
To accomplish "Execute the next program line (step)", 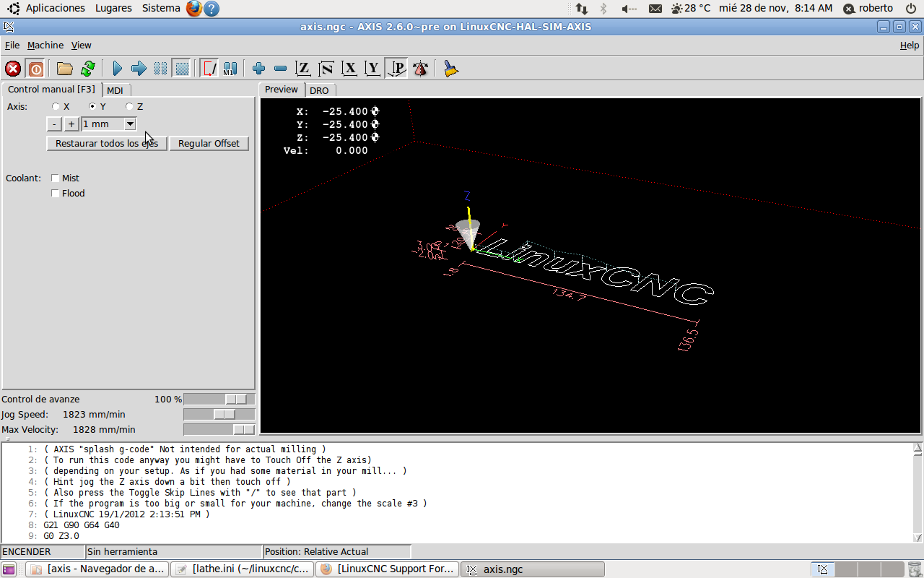I will 139,69.
